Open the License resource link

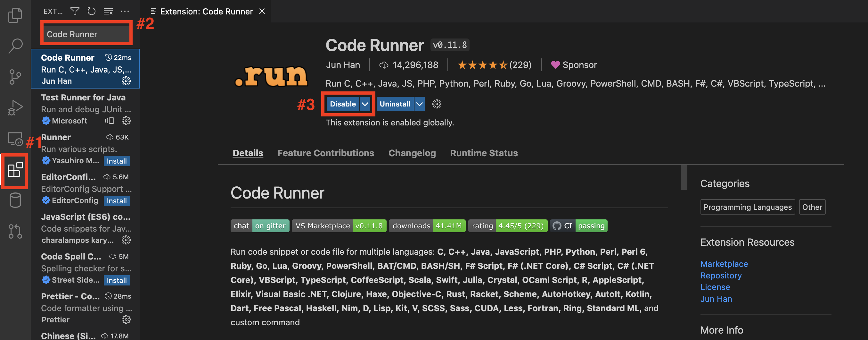pyautogui.click(x=715, y=287)
